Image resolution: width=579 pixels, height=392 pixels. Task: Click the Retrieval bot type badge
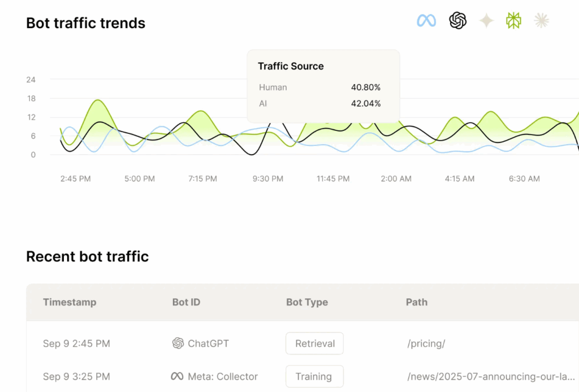click(x=314, y=343)
